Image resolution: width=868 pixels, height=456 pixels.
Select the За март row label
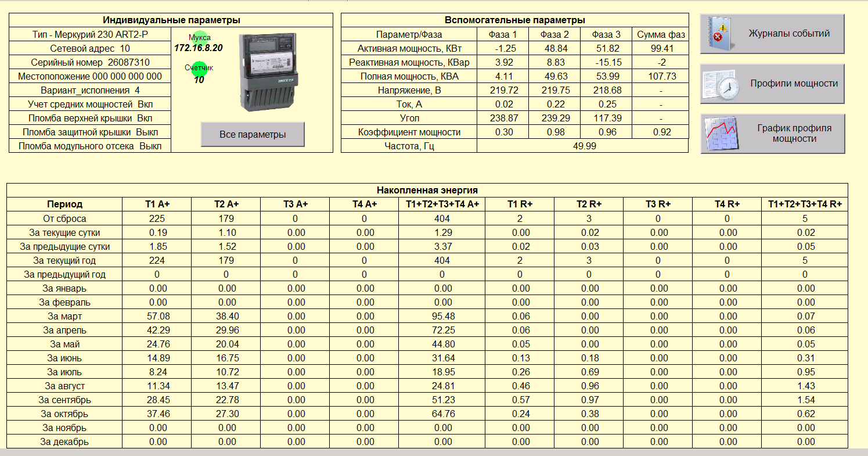[64, 317]
